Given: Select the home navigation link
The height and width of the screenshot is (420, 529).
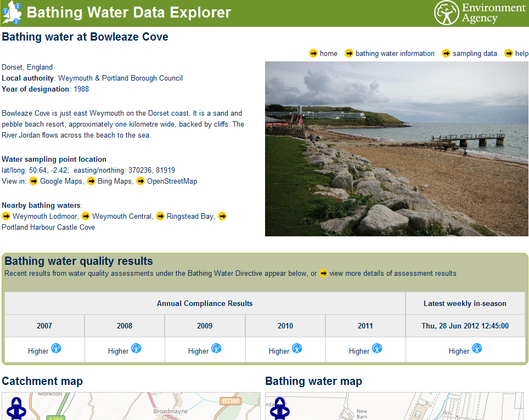Looking at the screenshot, I should (328, 53).
